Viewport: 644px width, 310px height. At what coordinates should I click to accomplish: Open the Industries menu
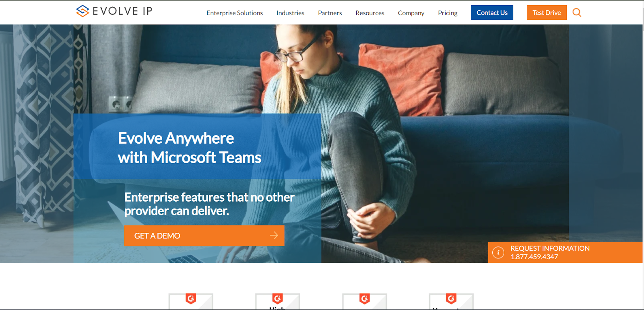pos(290,13)
